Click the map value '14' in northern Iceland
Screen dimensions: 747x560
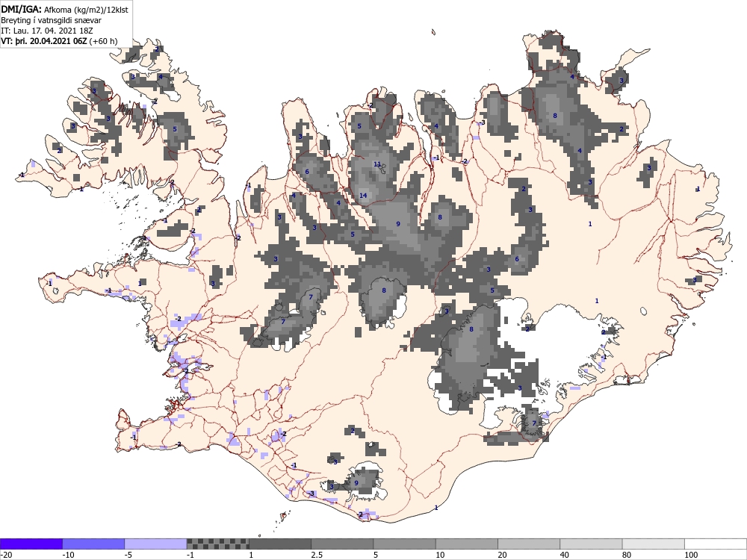click(x=363, y=195)
